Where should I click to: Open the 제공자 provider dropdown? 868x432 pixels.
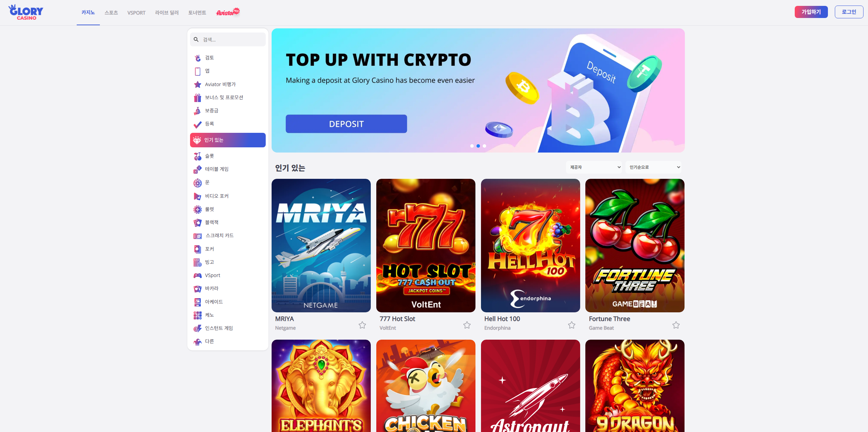click(x=594, y=167)
